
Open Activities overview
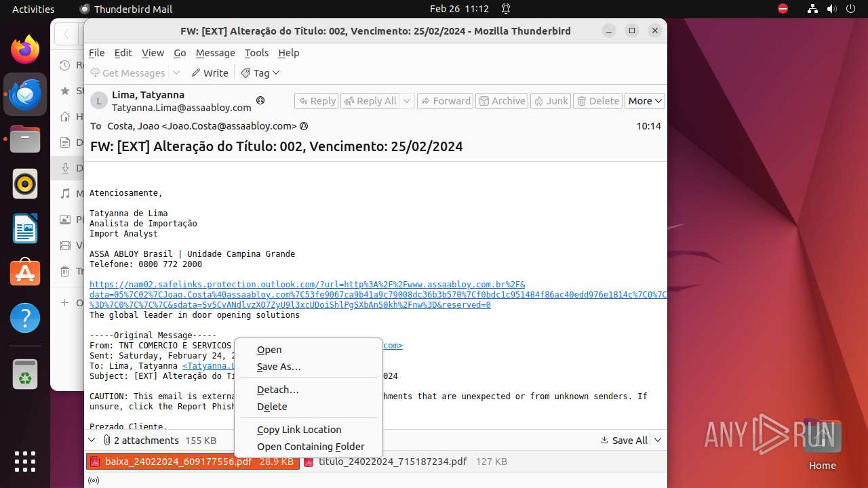point(33,9)
